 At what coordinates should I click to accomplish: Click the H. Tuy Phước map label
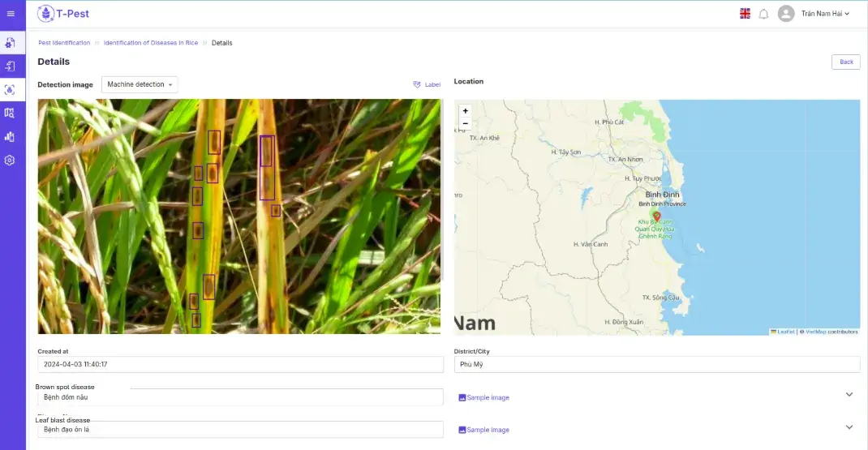point(642,178)
